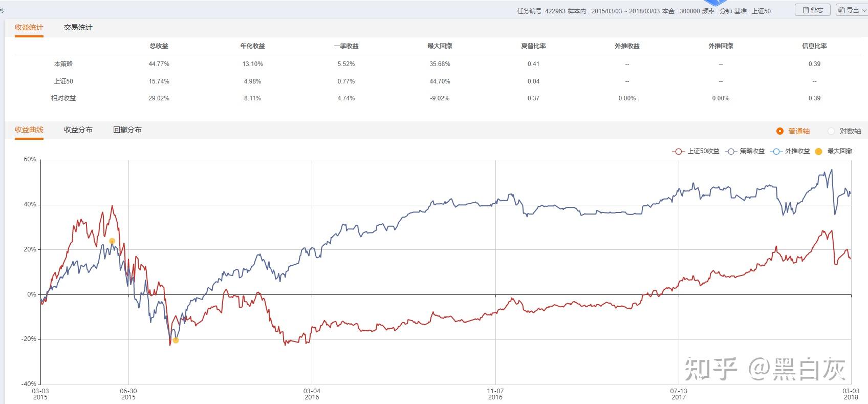Open the 收益分布 tab

tap(78, 130)
